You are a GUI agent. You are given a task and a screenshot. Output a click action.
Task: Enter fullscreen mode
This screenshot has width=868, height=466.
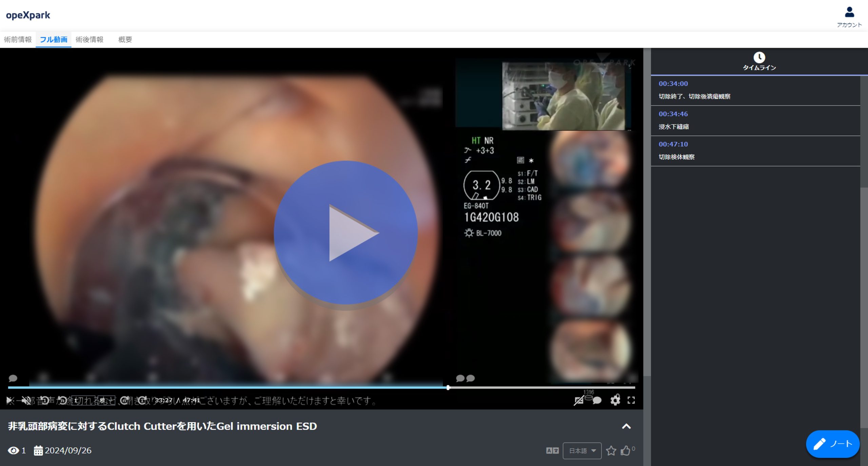631,400
